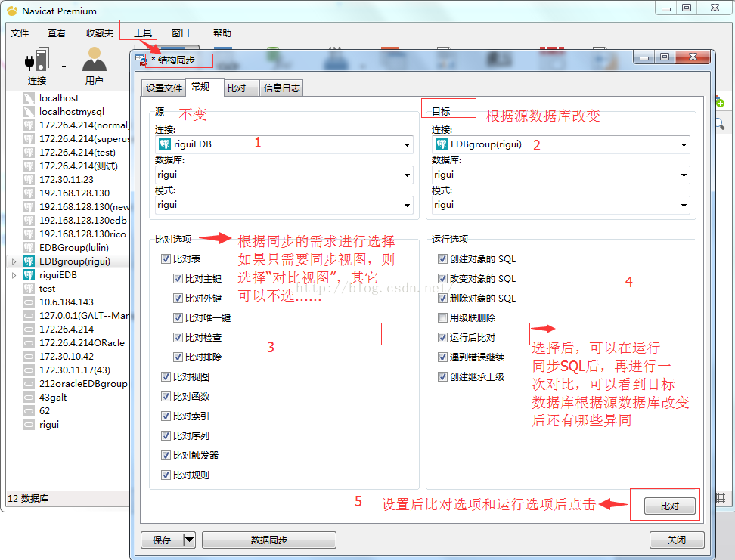The height and width of the screenshot is (560, 735).
Task: Toggle 比对触发器 checkbox
Action: click(166, 455)
